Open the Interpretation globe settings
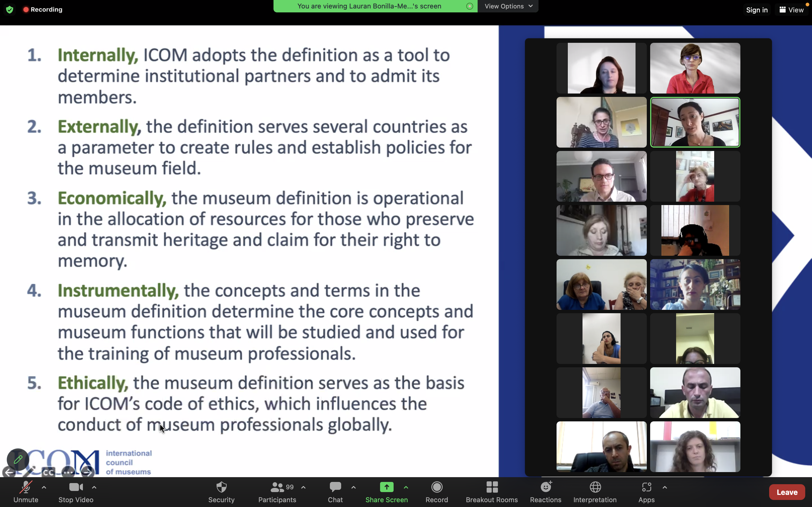 point(595,492)
